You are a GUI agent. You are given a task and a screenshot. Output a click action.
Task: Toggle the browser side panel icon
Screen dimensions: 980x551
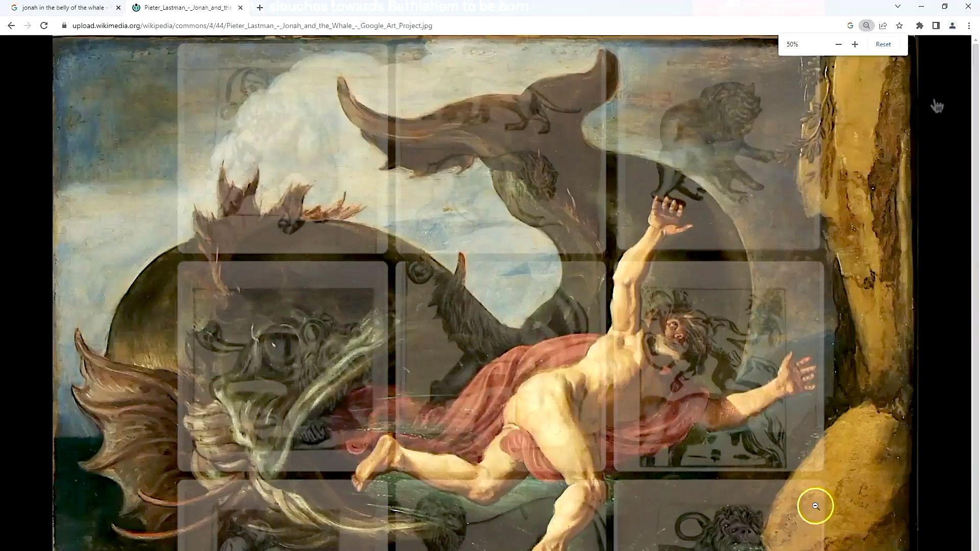point(936,26)
